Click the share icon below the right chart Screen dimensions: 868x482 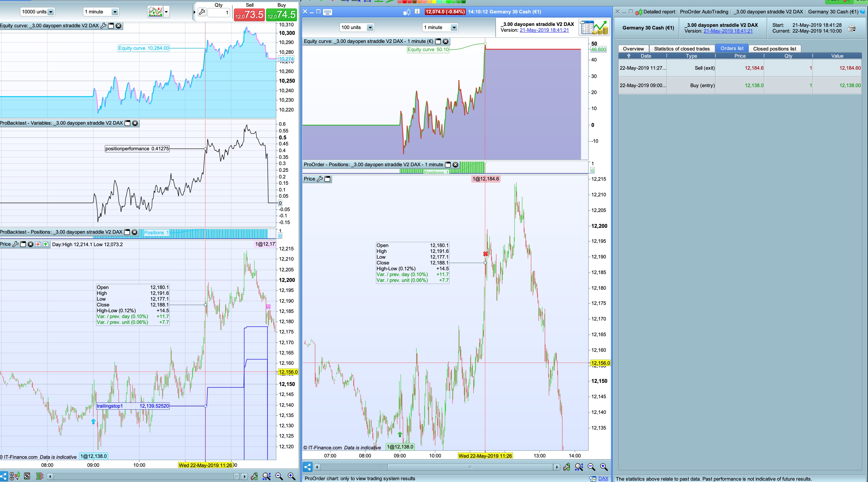[307, 467]
